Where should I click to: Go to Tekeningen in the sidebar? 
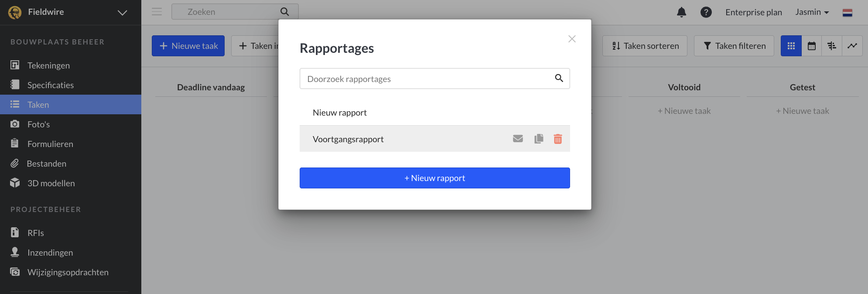[48, 65]
